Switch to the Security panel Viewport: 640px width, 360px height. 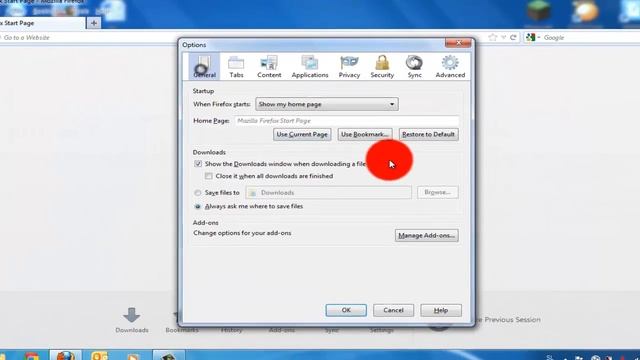tap(382, 66)
